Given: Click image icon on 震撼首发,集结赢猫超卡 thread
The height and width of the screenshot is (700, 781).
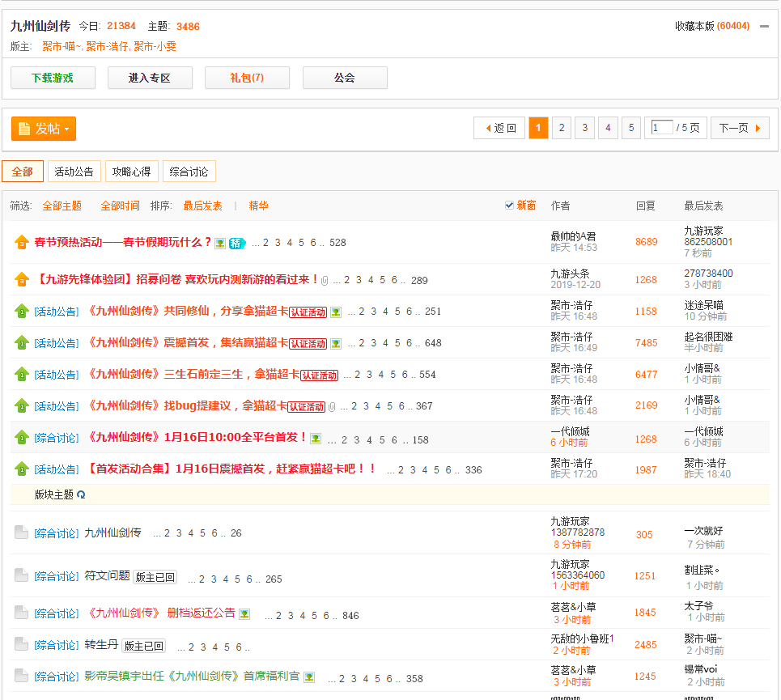Looking at the screenshot, I should 336,344.
